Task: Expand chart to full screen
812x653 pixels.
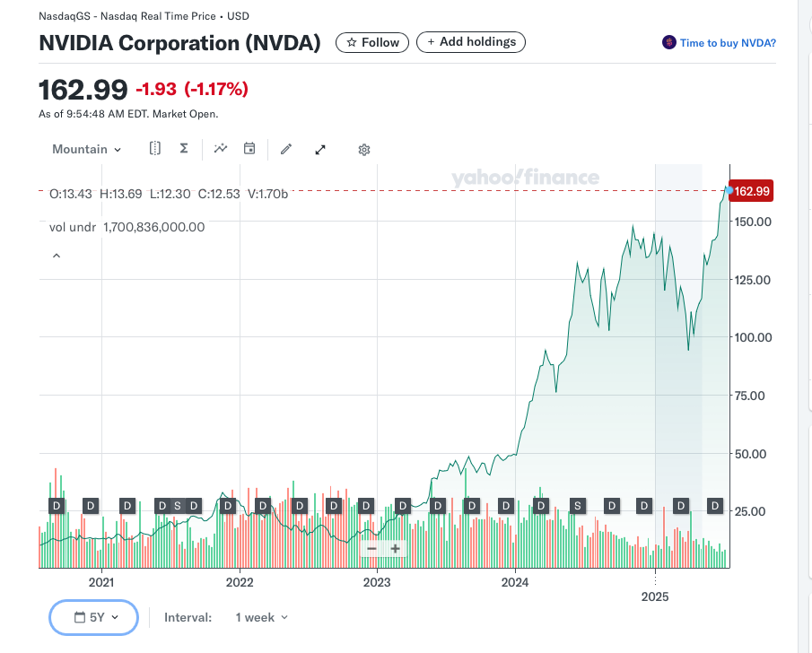Action: (x=320, y=150)
